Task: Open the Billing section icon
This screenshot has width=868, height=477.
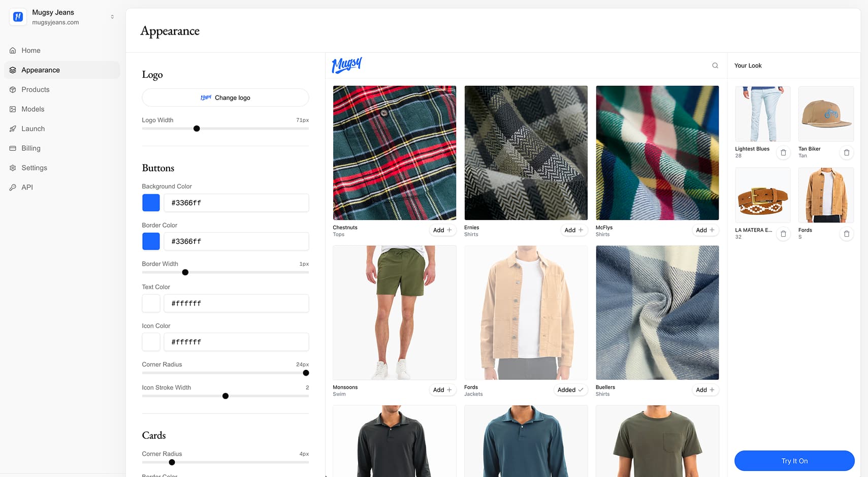Action: pyautogui.click(x=12, y=148)
